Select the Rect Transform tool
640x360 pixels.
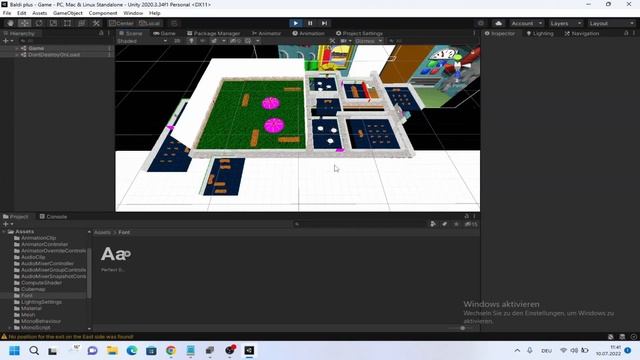tap(67, 23)
